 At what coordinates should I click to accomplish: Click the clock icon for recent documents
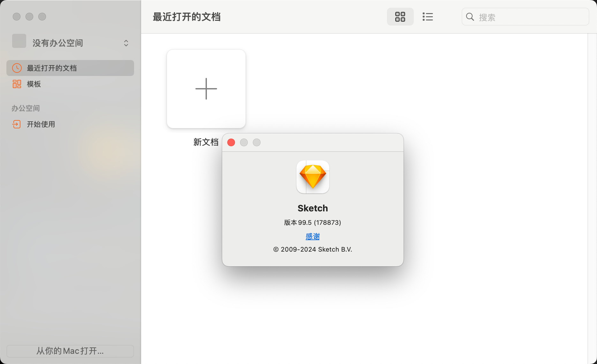pyautogui.click(x=17, y=68)
